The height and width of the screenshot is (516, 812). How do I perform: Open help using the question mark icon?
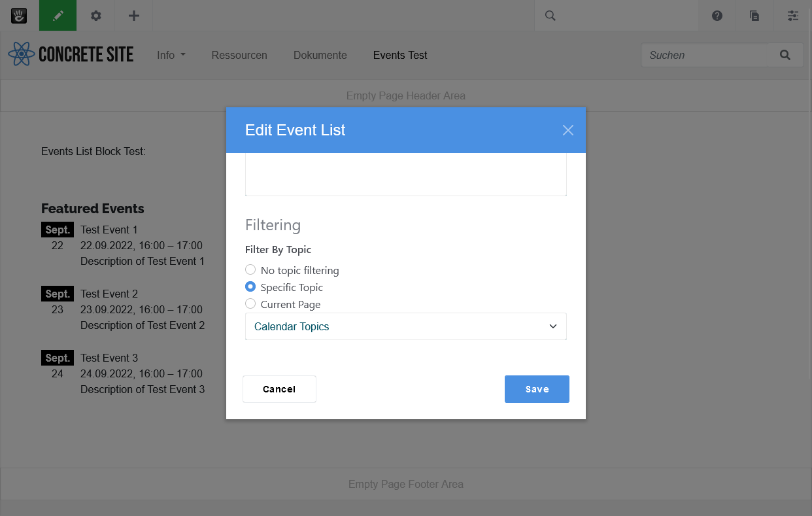click(717, 15)
